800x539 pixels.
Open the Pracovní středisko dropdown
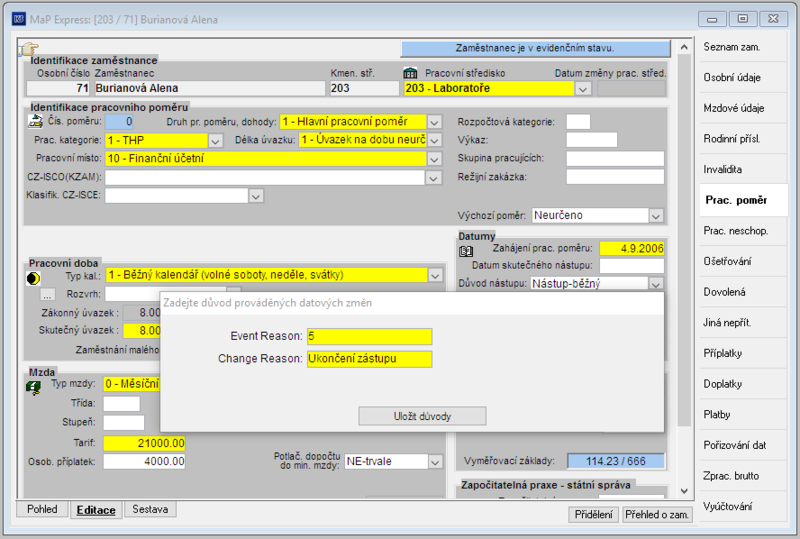coord(583,89)
